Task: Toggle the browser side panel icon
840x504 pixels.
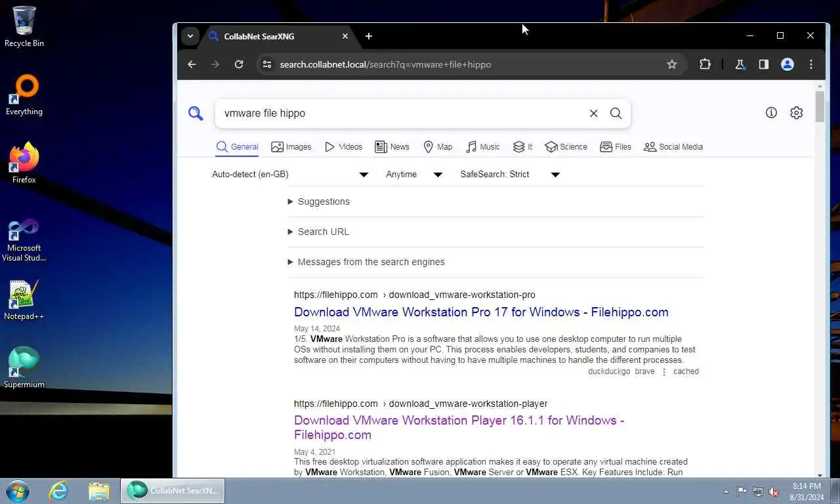Action: point(763,64)
